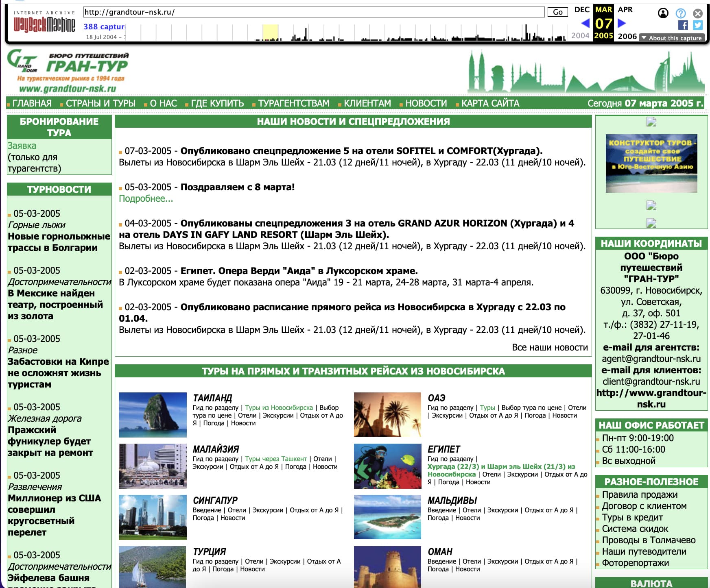Viewport: 710px width, 588px height.
Task: Go to previous capture with left arrow
Action: [585, 23]
